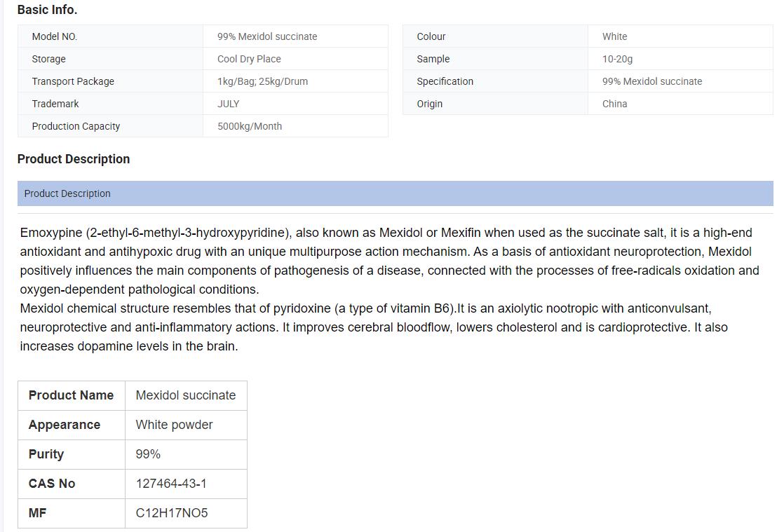The image size is (777, 532).
Task: Click the Basic Info. heading
Action: 47,10
